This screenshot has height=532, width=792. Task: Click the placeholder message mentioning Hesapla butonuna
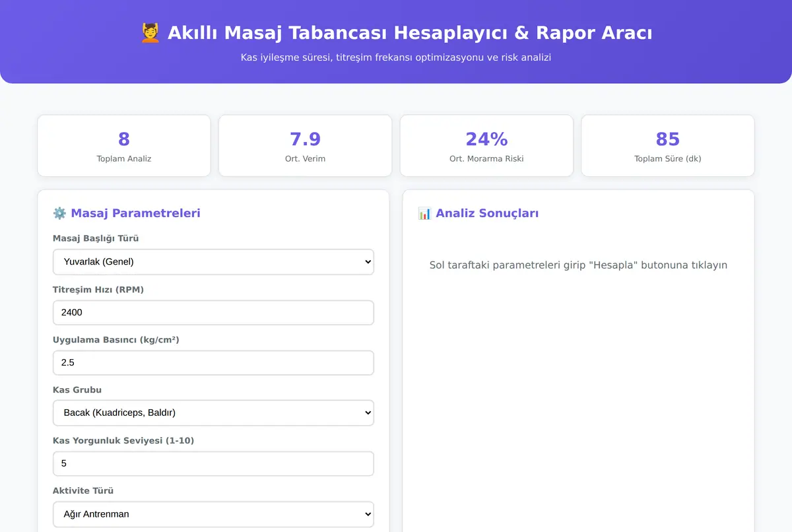point(578,265)
